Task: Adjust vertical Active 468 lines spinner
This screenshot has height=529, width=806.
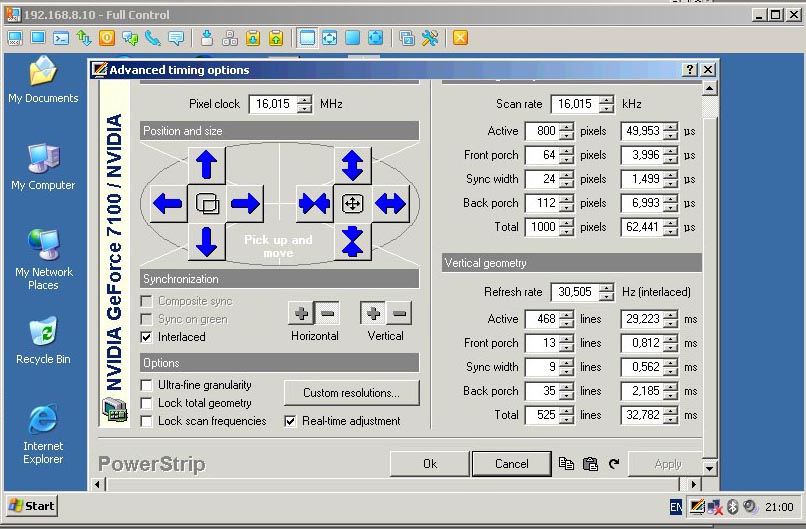Action: [566, 319]
